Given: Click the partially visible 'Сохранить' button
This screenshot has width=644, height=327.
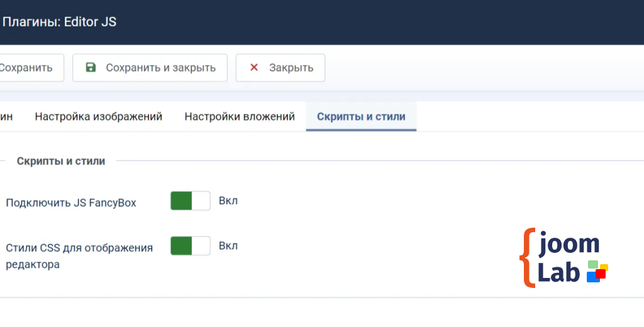Looking at the screenshot, I should coord(31,68).
